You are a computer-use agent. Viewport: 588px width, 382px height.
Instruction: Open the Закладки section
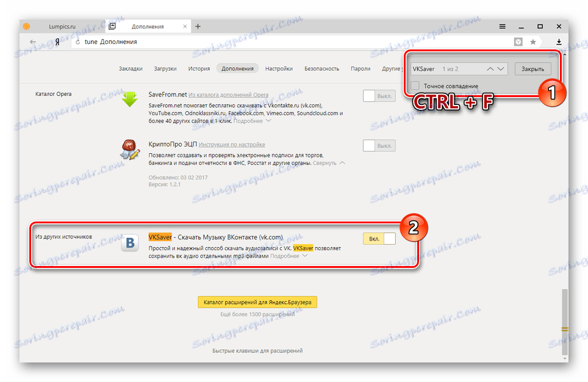coord(131,69)
